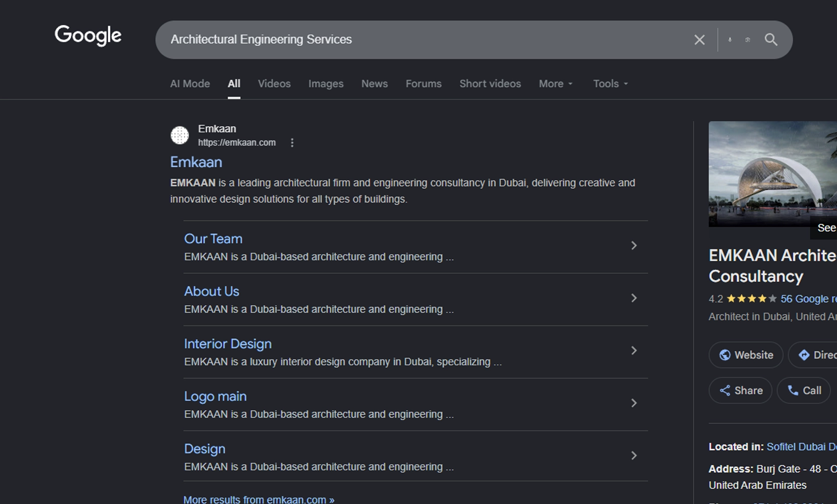The width and height of the screenshot is (837, 504).
Task: Open the Sofitel Dubai location link
Action: (x=802, y=447)
